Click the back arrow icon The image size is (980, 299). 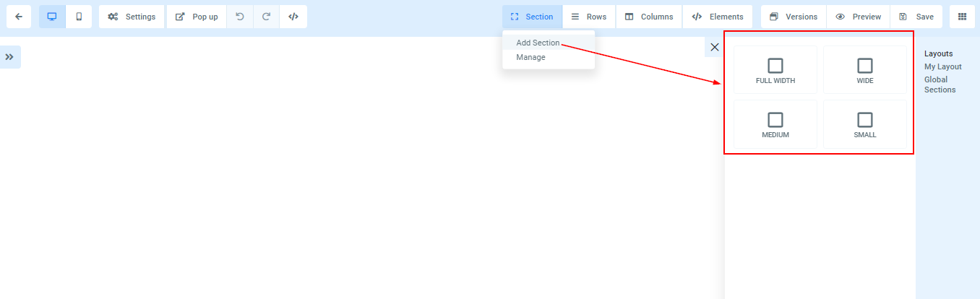click(x=19, y=17)
